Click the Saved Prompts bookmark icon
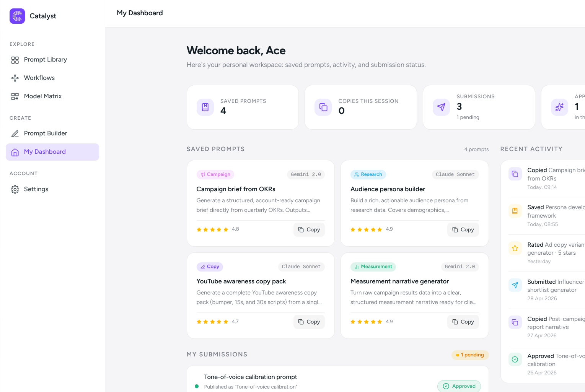Viewport: 585px width, 392px height. (205, 107)
